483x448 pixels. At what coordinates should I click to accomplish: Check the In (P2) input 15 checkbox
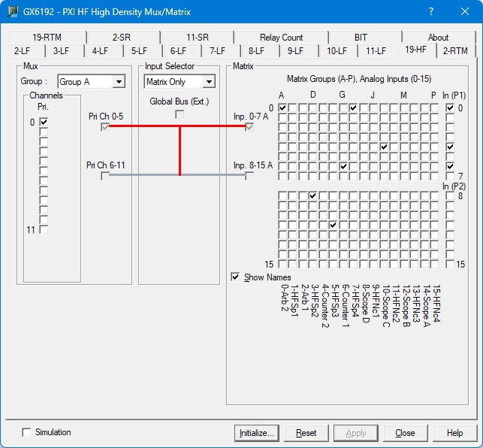click(450, 264)
